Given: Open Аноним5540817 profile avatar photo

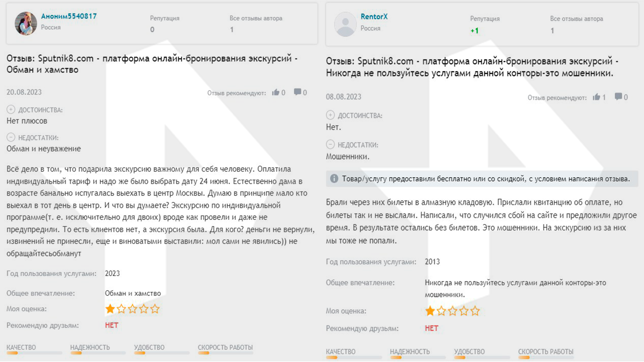Looking at the screenshot, I should pyautogui.click(x=26, y=23).
